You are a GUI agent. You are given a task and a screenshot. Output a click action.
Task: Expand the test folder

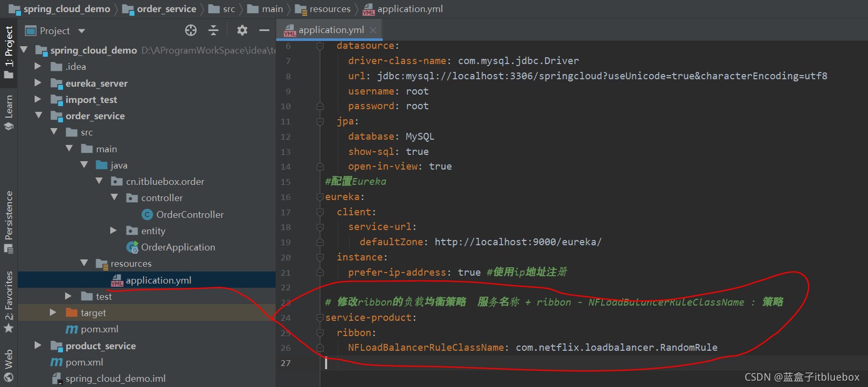(68, 296)
